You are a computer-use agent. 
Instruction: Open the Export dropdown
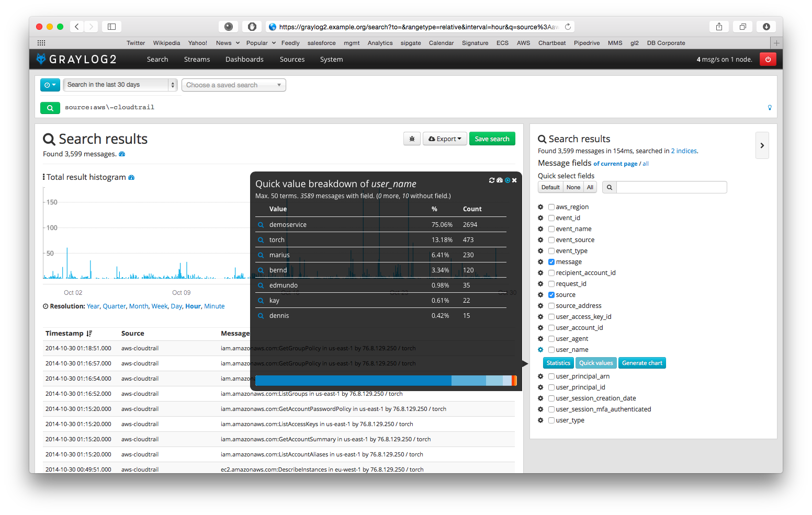(445, 139)
